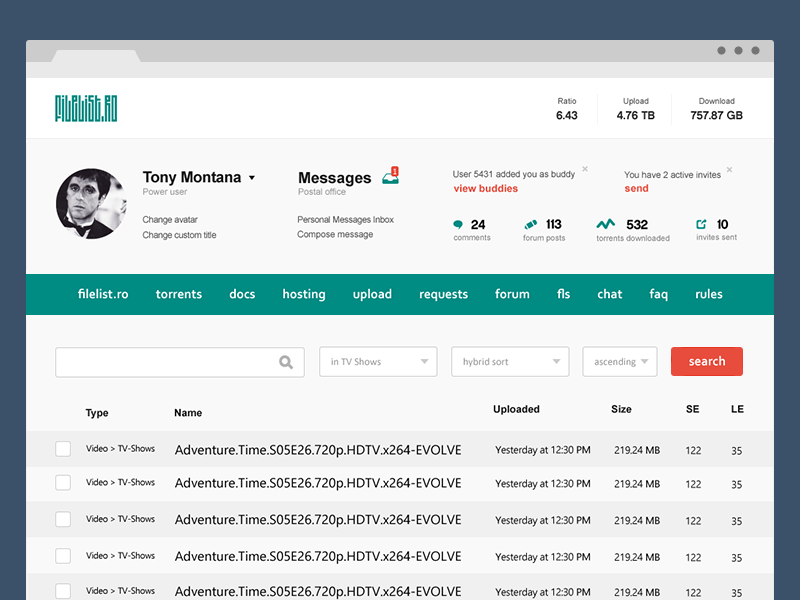Image resolution: width=800 pixels, height=600 pixels.
Task: Switch to the torrents section in the navbar
Action: [178, 294]
